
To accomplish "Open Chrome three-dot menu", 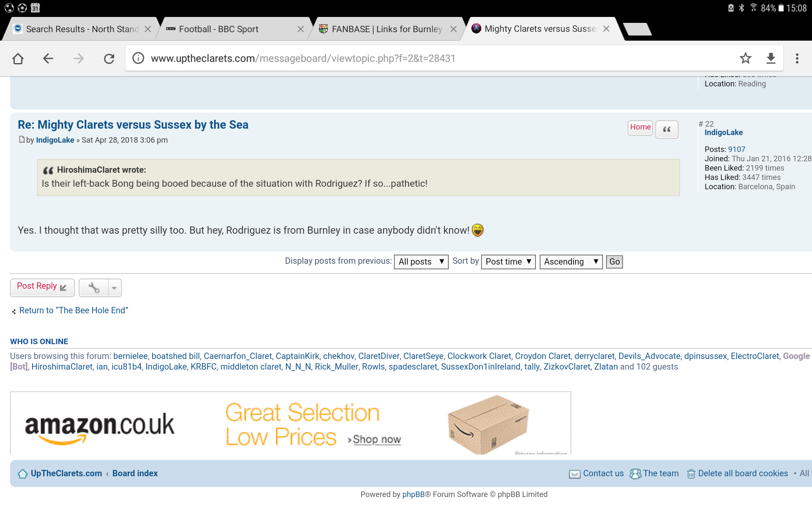I will click(797, 58).
